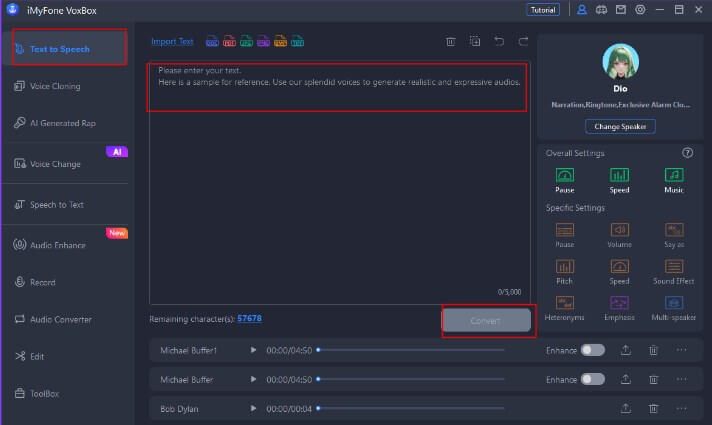Image resolution: width=712 pixels, height=425 pixels.
Task: Click the remaining characters count 57678
Action: click(x=249, y=318)
